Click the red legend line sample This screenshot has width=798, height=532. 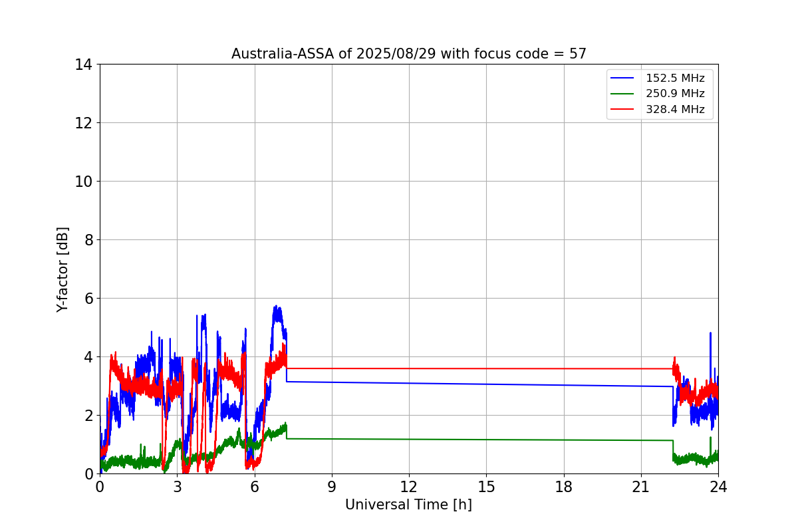622,109
